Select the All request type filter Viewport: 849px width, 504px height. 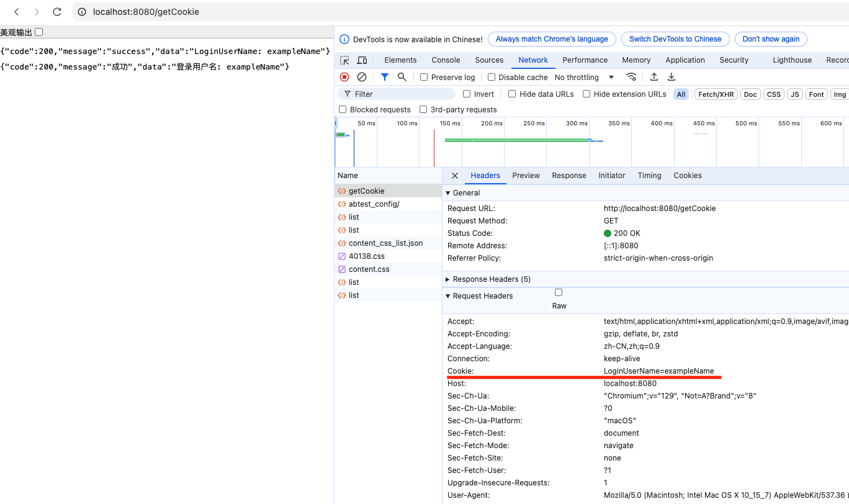pos(681,94)
